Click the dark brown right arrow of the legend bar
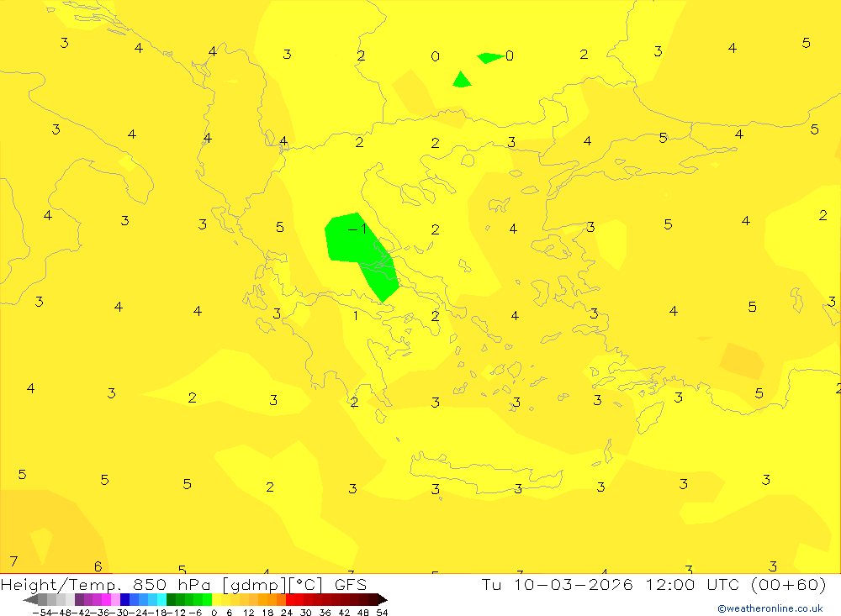 (x=383, y=600)
